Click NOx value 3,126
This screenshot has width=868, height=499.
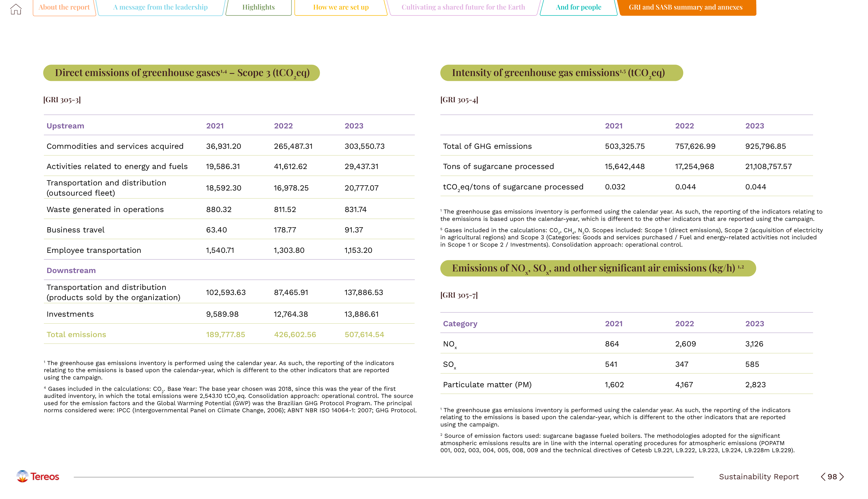754,344
